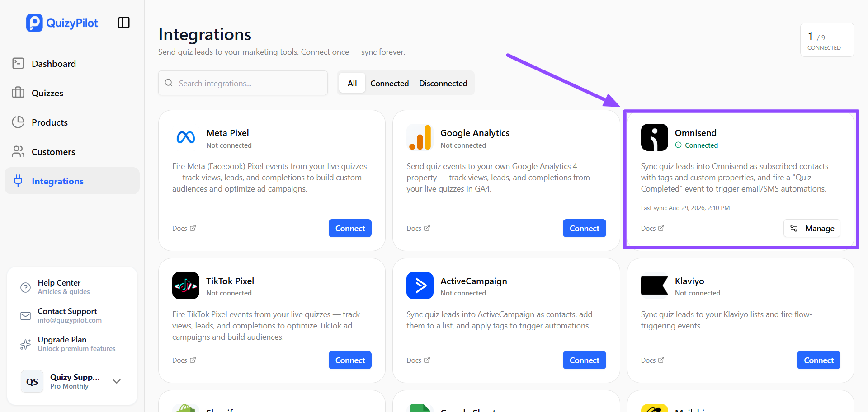The image size is (868, 412).
Task: Click external link icon beside Klaviyo Docs
Action: click(661, 360)
